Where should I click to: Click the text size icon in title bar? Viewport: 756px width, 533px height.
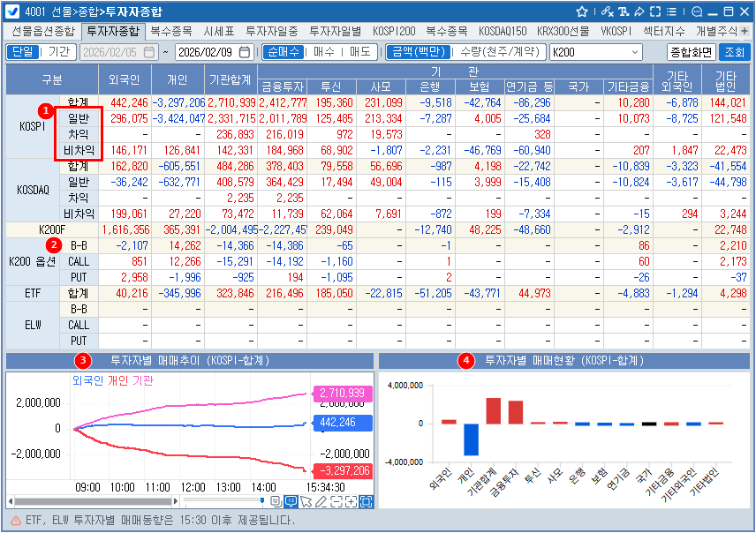click(x=625, y=12)
